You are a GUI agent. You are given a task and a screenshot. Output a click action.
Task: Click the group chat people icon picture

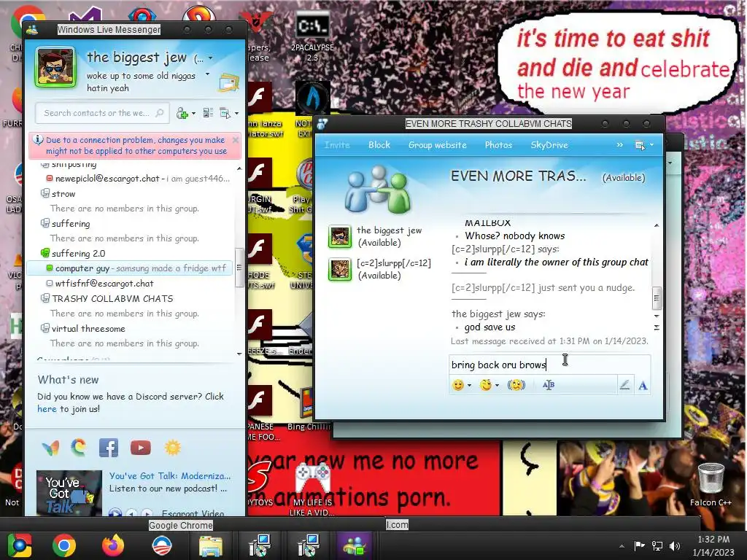[379, 190]
